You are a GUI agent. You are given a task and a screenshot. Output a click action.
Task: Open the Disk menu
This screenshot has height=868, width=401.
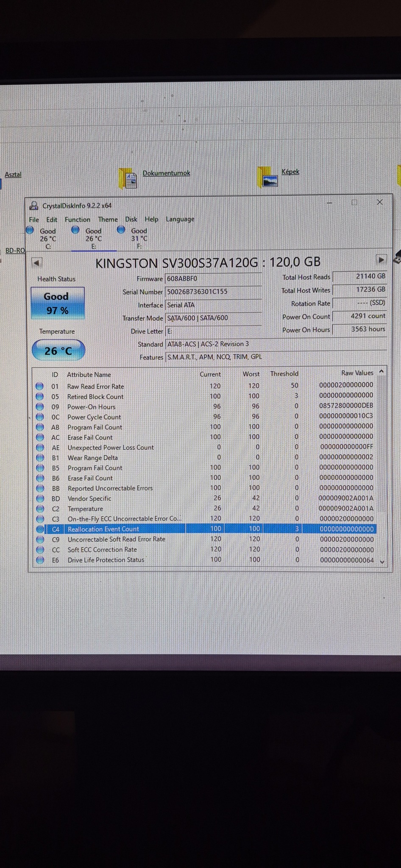(131, 219)
